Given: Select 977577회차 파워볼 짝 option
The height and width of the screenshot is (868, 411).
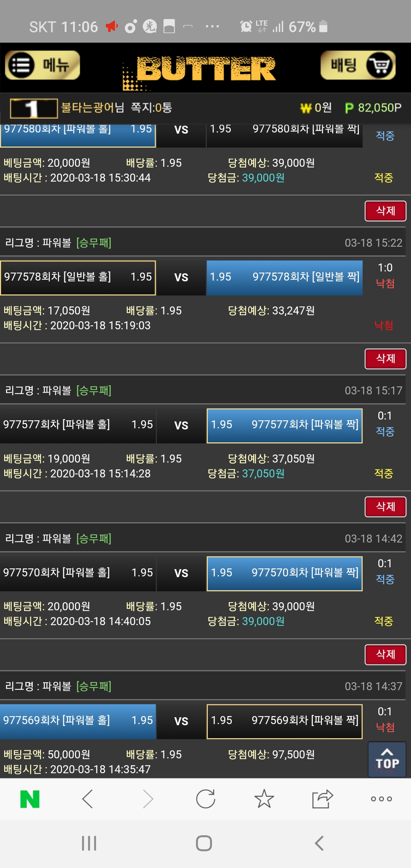Looking at the screenshot, I should (284, 425).
